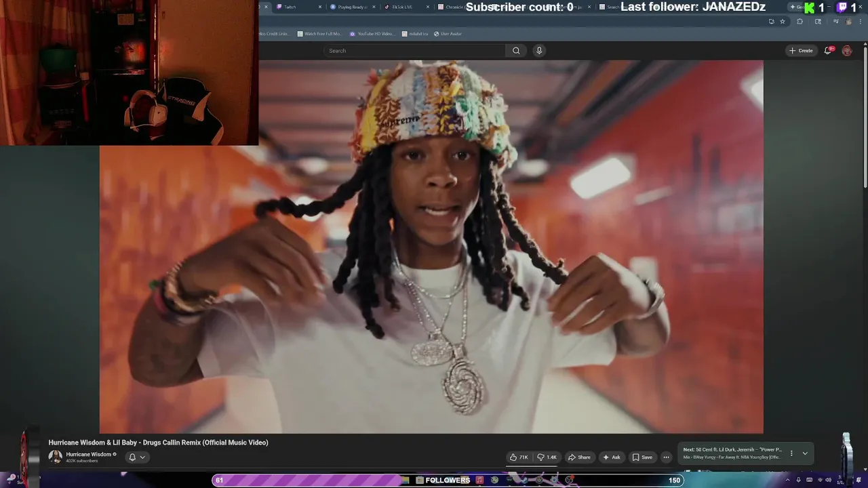Save the video to a playlist
The height and width of the screenshot is (488, 868).
[x=642, y=457]
